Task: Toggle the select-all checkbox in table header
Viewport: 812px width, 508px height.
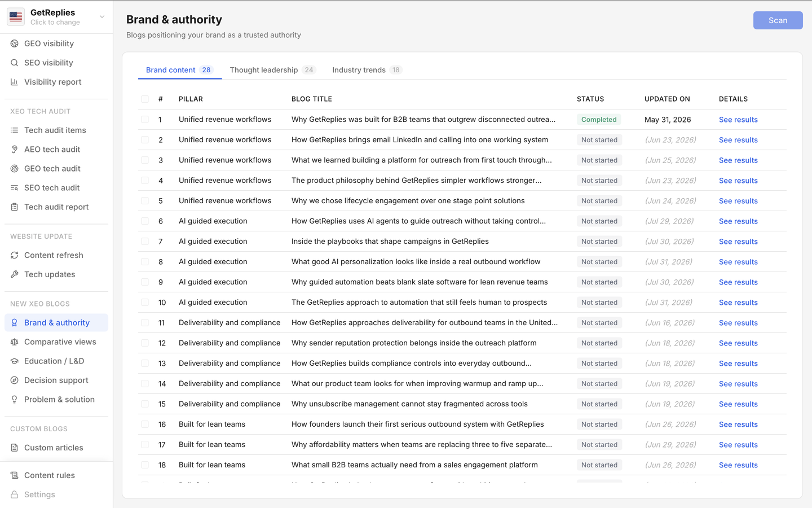Action: tap(145, 99)
